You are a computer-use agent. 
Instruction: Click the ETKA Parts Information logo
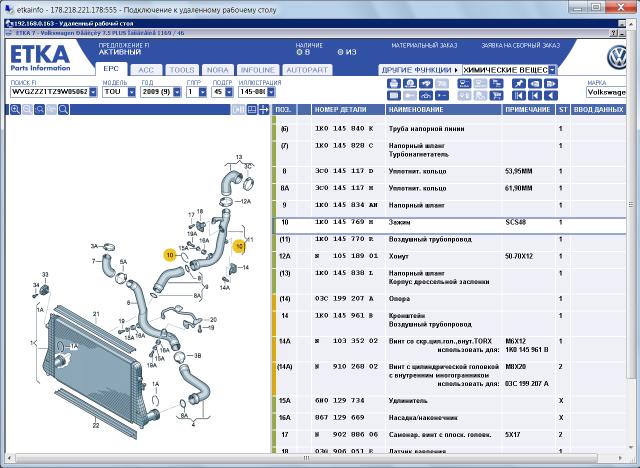40,58
